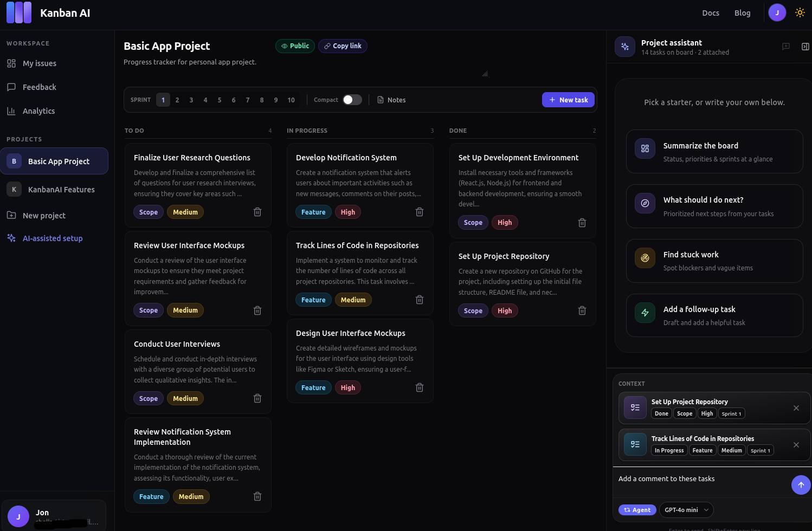
Task: Toggle the Public visibility badge
Action: coord(295,46)
